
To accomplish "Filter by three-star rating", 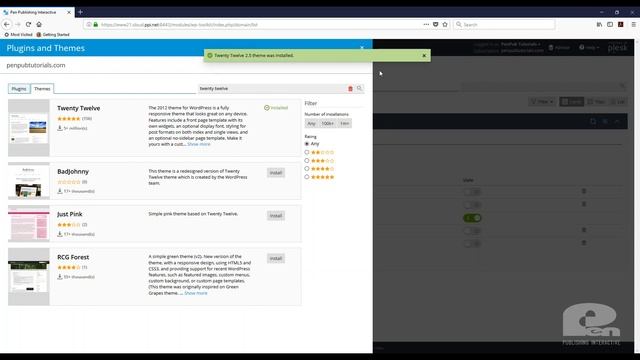I will (307, 160).
